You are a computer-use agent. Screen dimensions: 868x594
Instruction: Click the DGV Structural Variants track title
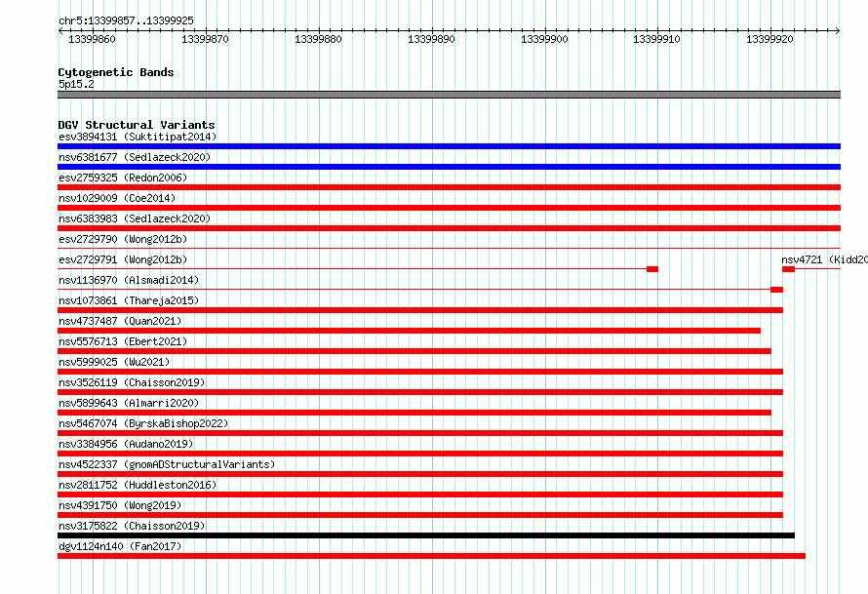pos(137,125)
